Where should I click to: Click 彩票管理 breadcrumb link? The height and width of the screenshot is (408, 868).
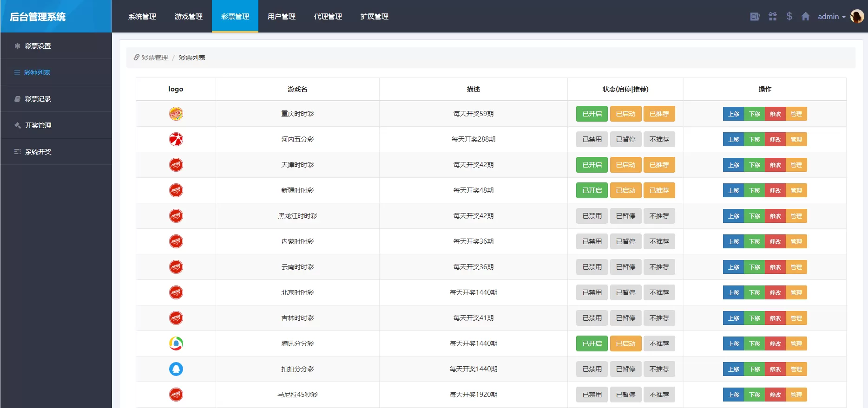tap(155, 58)
